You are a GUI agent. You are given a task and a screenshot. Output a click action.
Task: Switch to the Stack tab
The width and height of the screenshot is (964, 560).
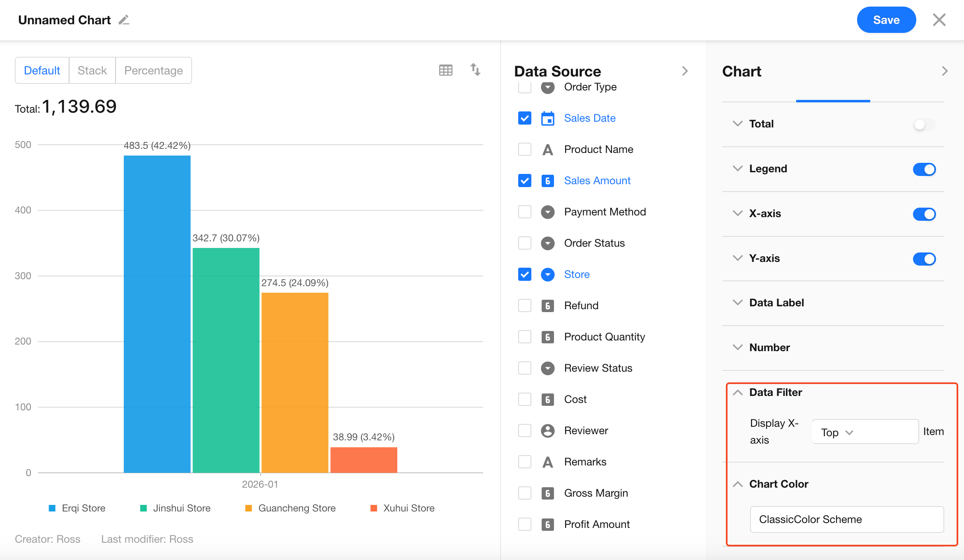tap(92, 70)
